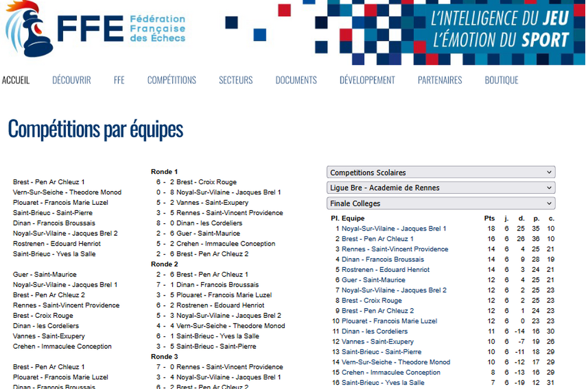Navigate to the SECTEURS menu
Screen dimensions: 588x389
point(235,80)
